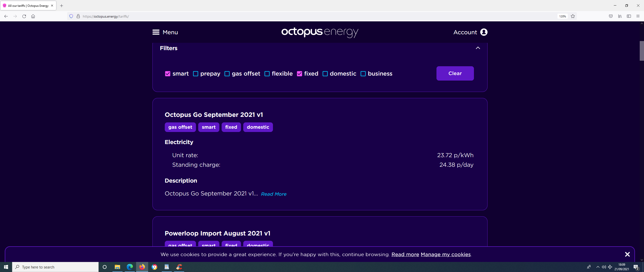Click the padlock site info icon
This screenshot has width=644, height=272.
click(78, 16)
